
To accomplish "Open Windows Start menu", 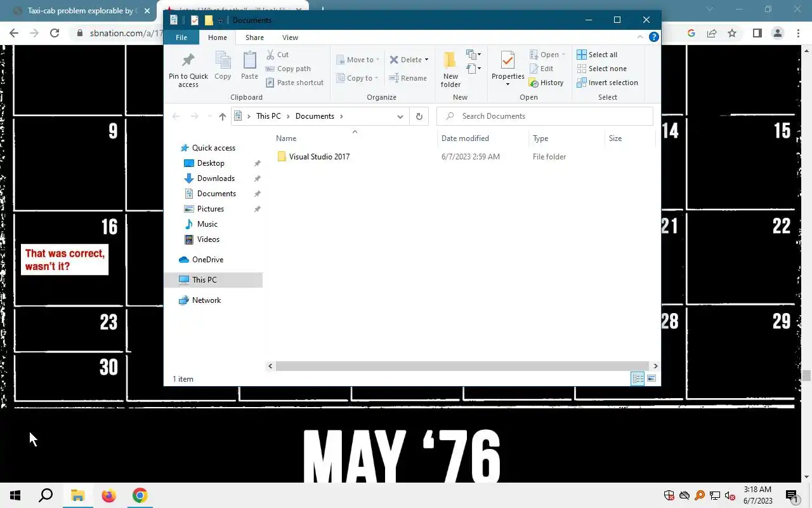I will point(15,495).
